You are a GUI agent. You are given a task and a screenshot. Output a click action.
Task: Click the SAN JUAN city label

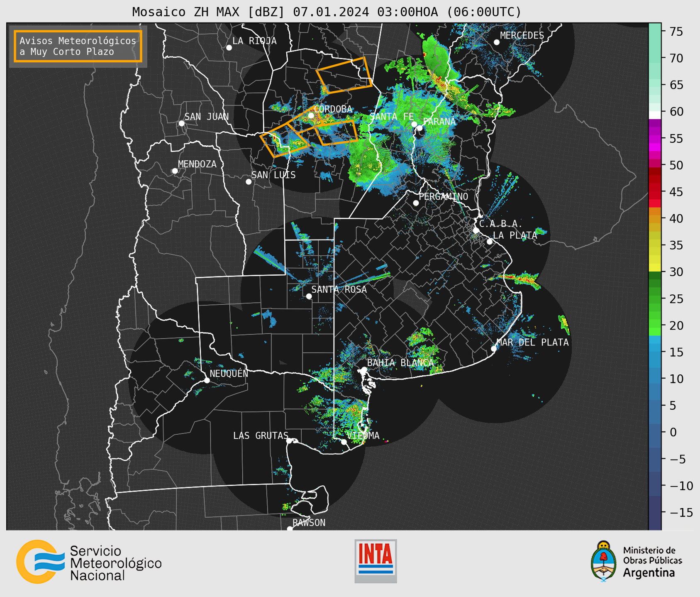(x=206, y=117)
